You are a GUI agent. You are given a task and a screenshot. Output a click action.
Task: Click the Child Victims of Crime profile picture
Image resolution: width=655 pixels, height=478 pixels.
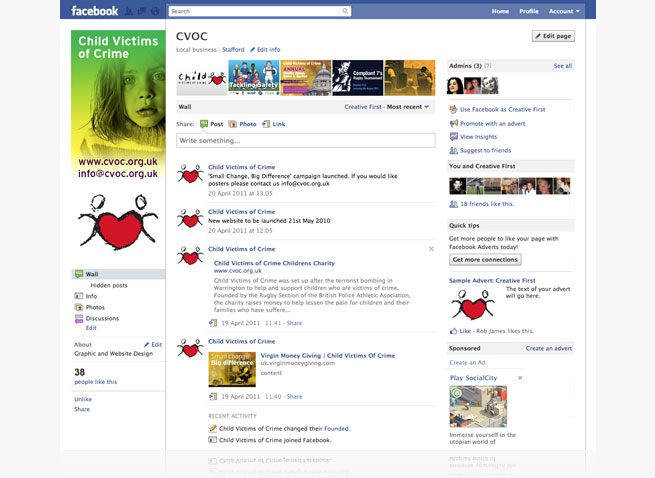[118, 105]
